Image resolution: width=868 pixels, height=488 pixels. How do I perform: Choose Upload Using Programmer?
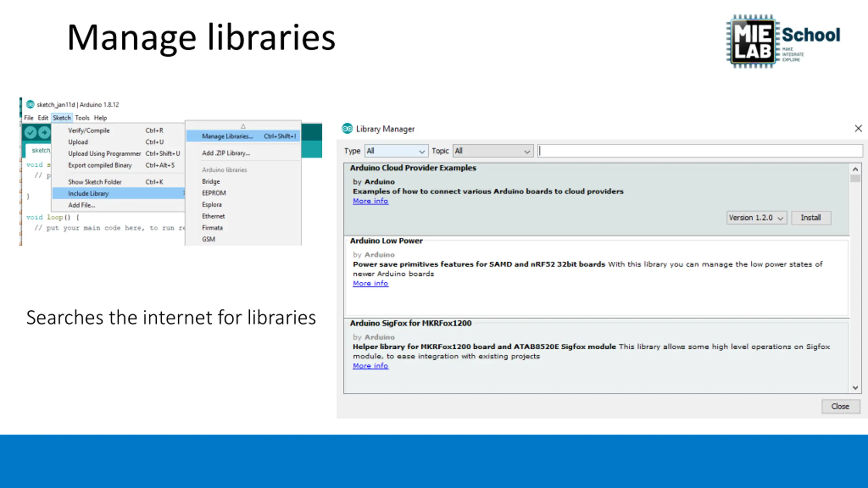tap(119, 154)
